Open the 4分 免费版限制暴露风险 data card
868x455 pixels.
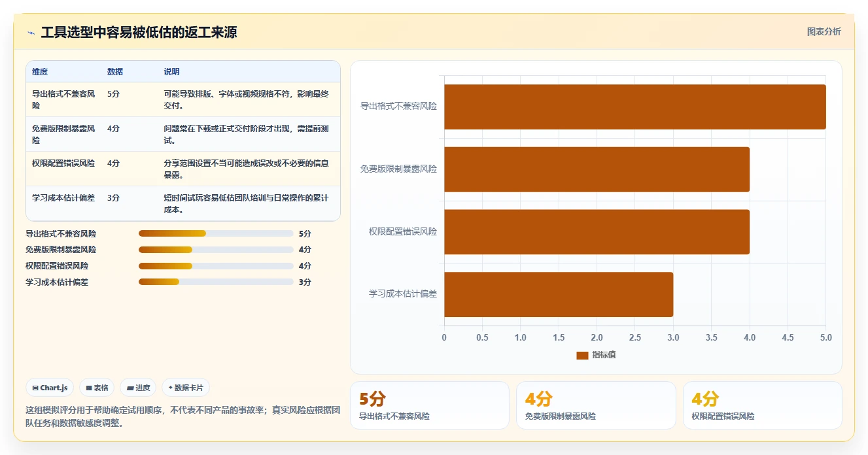click(596, 405)
